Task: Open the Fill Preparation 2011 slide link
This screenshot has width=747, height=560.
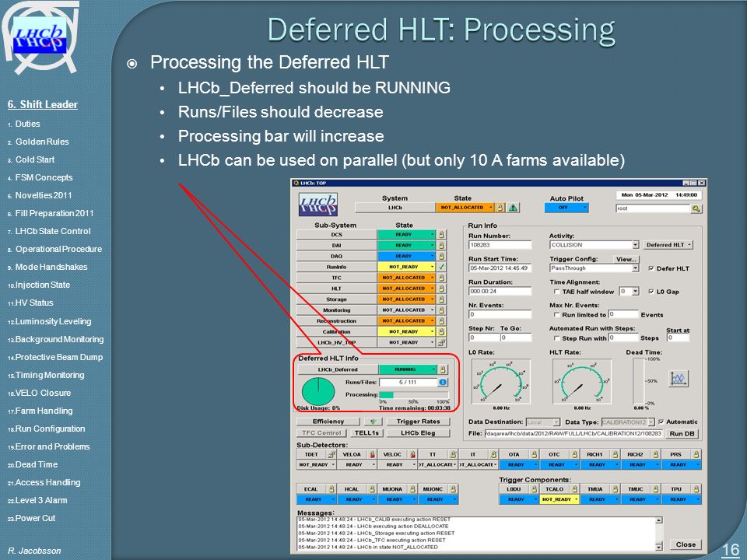Action: coord(54,213)
